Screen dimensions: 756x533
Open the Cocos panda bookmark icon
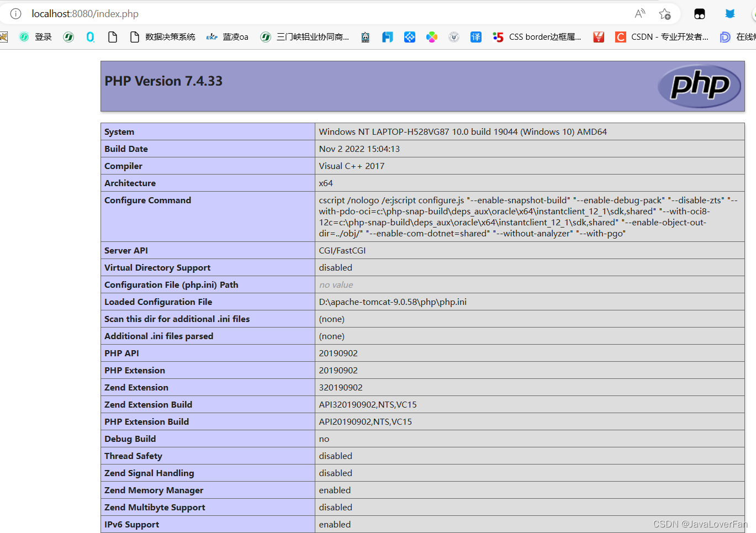coord(366,37)
